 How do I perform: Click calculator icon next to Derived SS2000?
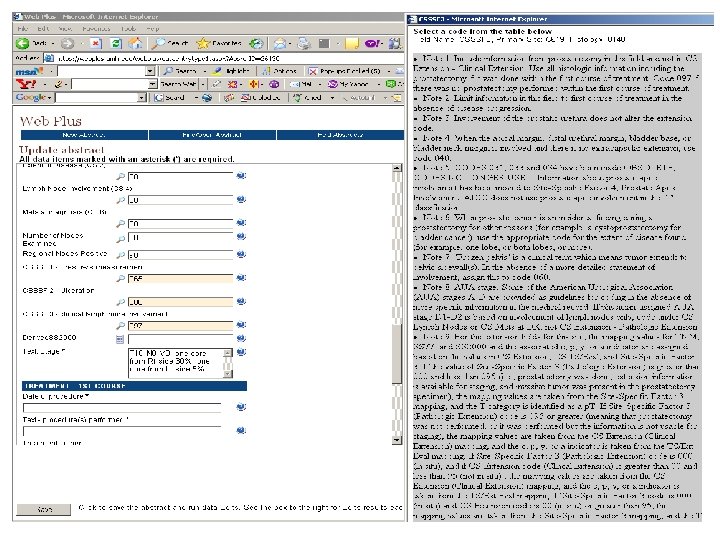click(120, 339)
